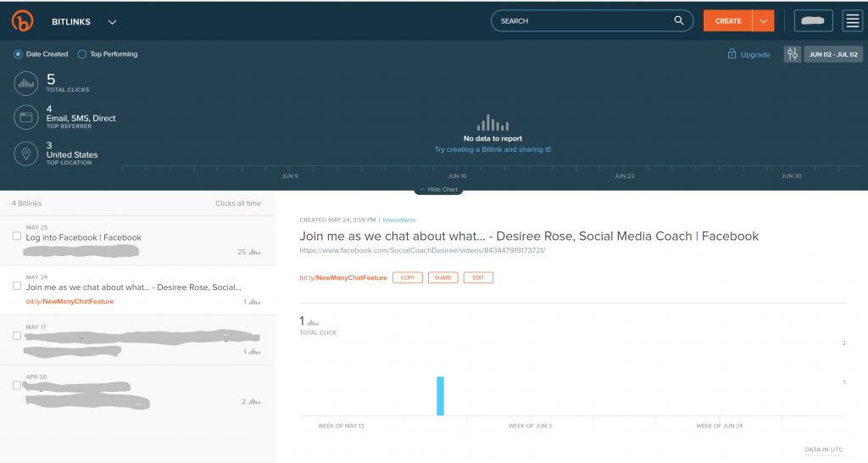Screen dimensions: 868x463
Task: Check the MAY 17 bitlink checkbox
Action: click(17, 336)
